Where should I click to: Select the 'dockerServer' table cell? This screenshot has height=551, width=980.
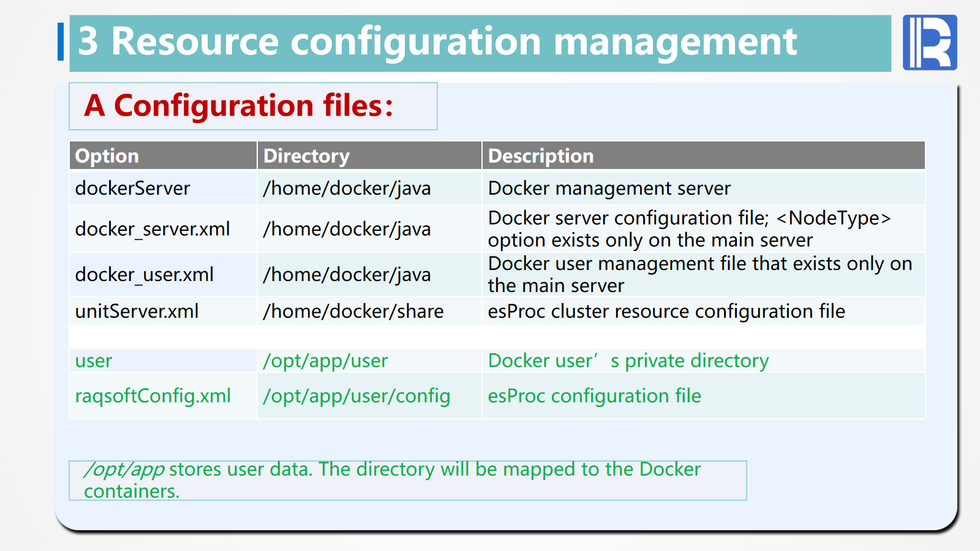pos(133,189)
